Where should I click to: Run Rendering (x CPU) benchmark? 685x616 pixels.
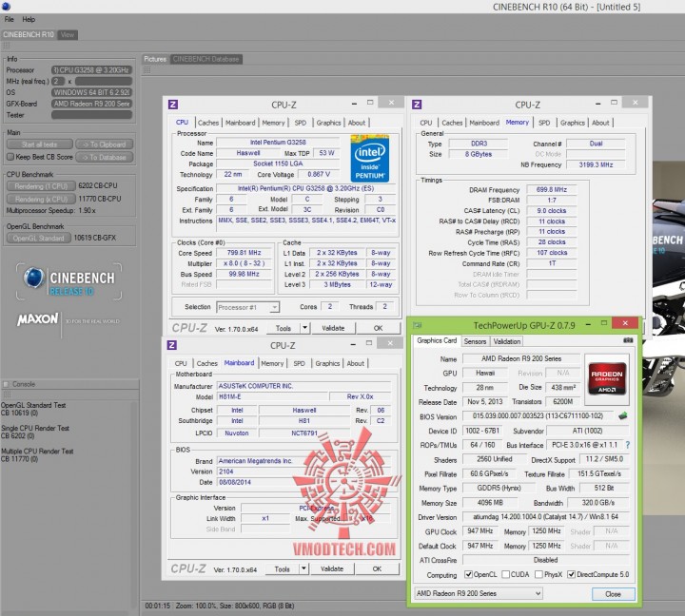point(41,199)
